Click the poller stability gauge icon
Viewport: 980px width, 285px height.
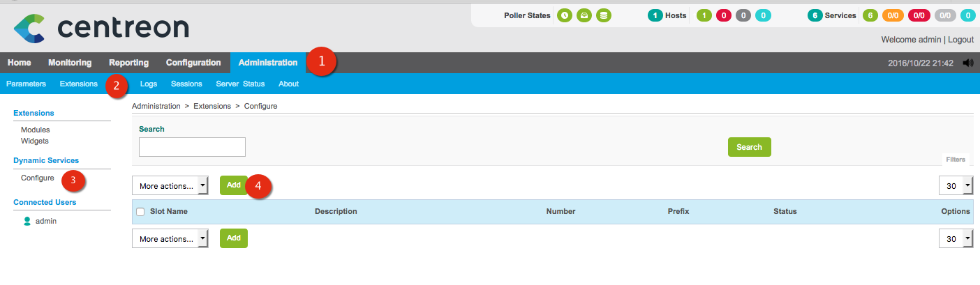click(x=584, y=15)
